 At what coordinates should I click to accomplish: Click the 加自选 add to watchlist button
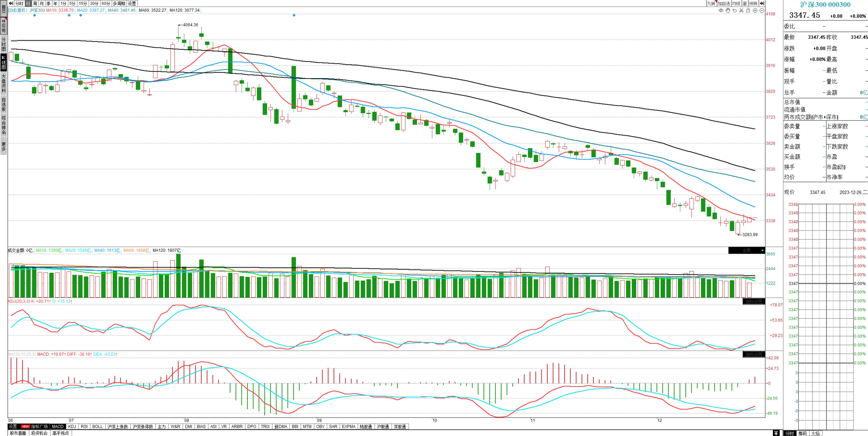[724, 3]
